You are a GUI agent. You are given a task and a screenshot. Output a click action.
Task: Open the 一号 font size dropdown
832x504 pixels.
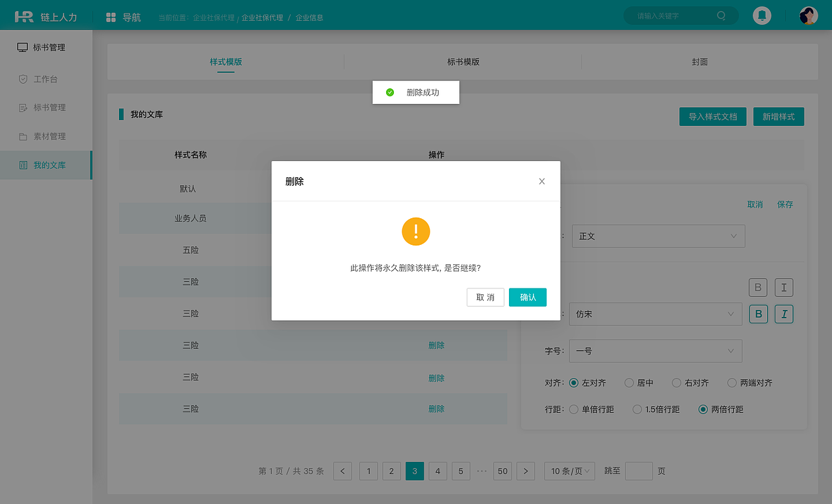point(655,351)
